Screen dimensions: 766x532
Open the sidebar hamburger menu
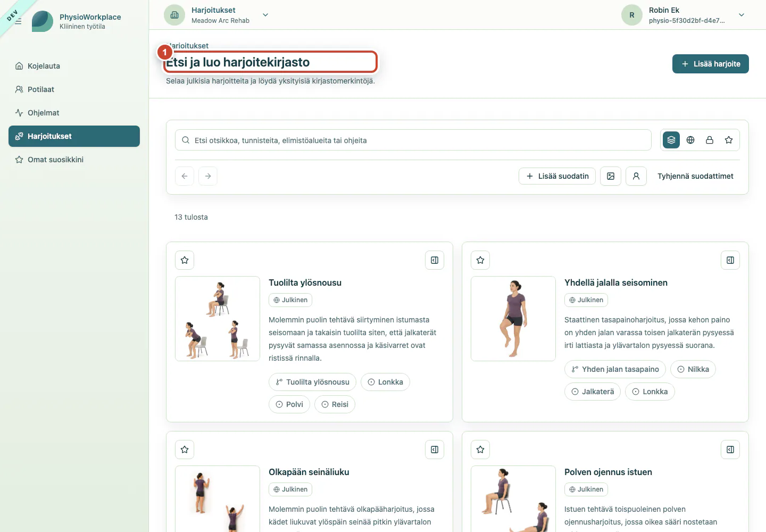click(x=18, y=21)
